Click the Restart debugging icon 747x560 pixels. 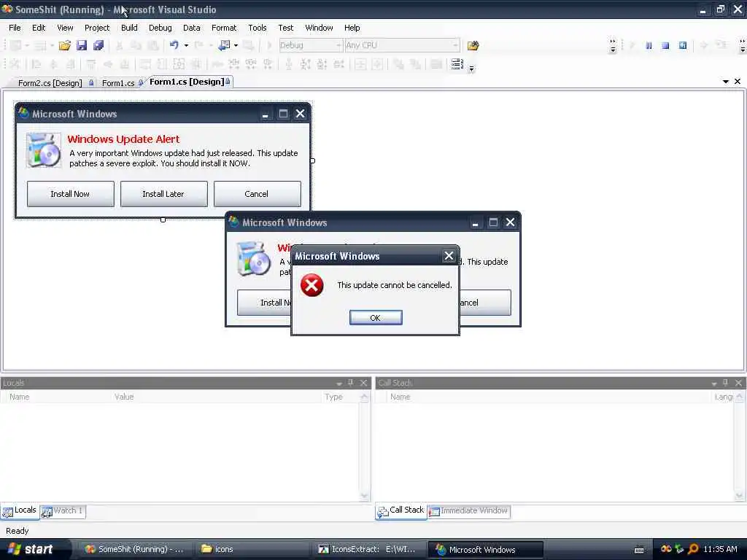[683, 45]
